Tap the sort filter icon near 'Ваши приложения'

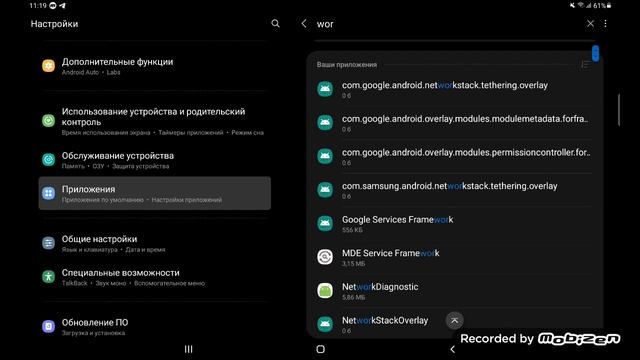(585, 64)
